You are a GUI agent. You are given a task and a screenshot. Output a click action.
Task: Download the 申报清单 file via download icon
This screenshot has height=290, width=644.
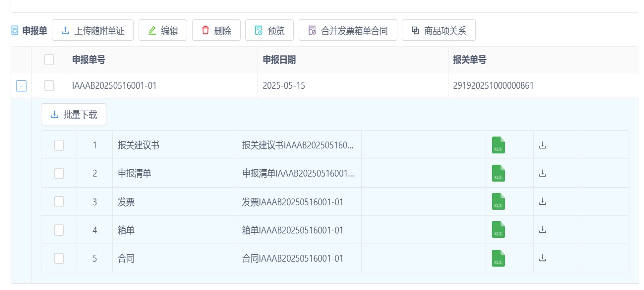543,173
